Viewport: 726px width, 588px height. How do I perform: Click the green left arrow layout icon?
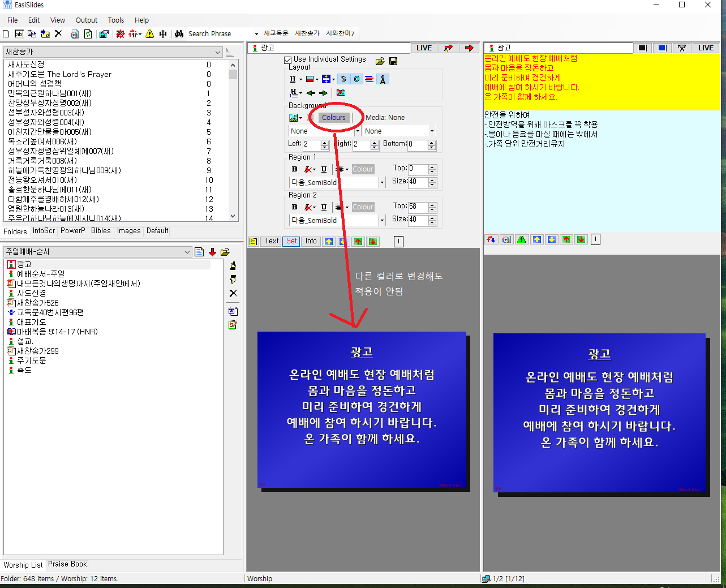click(x=311, y=93)
